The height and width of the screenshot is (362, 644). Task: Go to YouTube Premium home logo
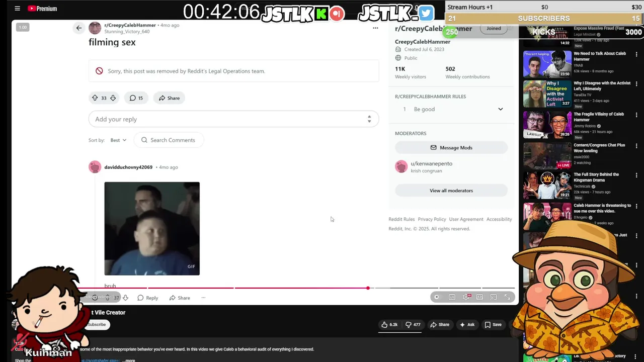(x=42, y=9)
